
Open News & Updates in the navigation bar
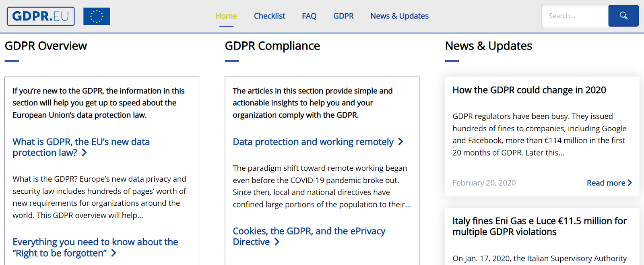[x=399, y=16]
